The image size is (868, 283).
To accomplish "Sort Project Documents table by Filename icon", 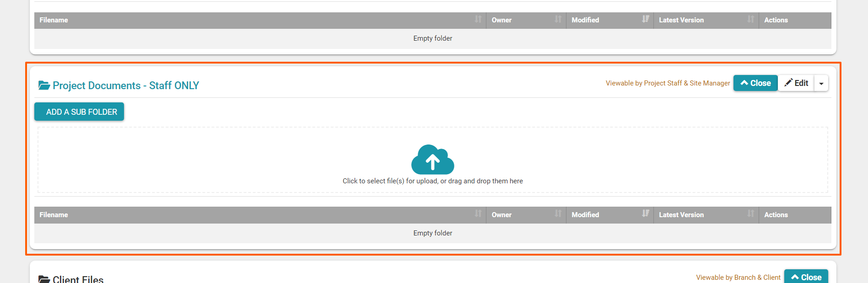I will [x=478, y=214].
